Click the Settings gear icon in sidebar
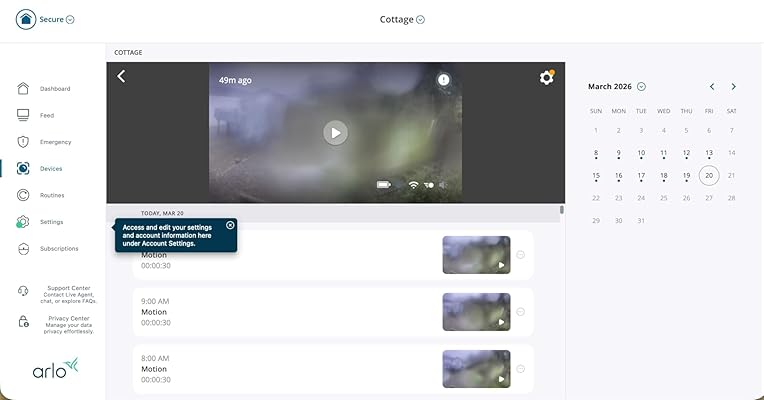Screen dimensions: 764x400 click(x=23, y=222)
